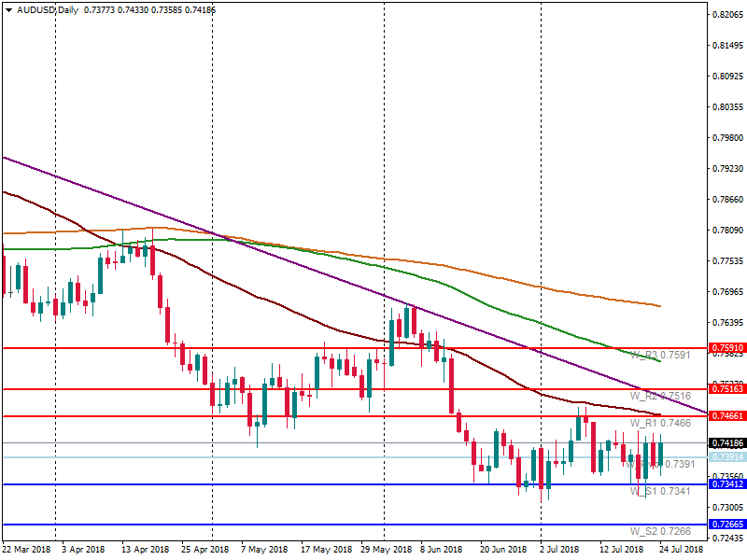Click the black 0.74186 current price tag
This screenshot has height=560, width=747.
726,442
